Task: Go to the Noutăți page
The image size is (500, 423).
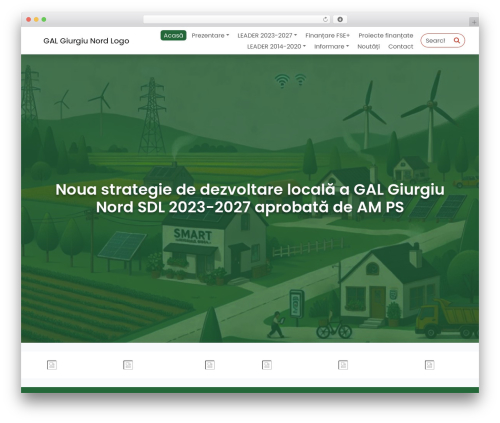Action: (x=369, y=46)
